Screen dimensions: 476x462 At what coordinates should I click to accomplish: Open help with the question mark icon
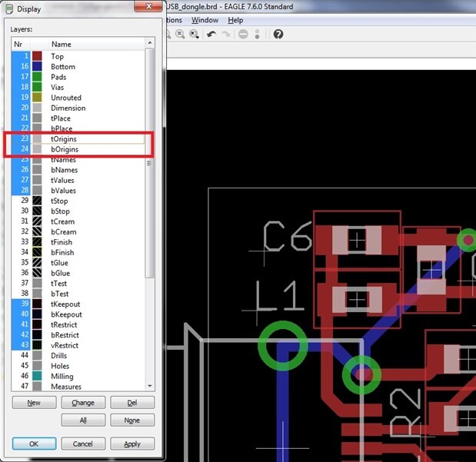click(x=278, y=35)
